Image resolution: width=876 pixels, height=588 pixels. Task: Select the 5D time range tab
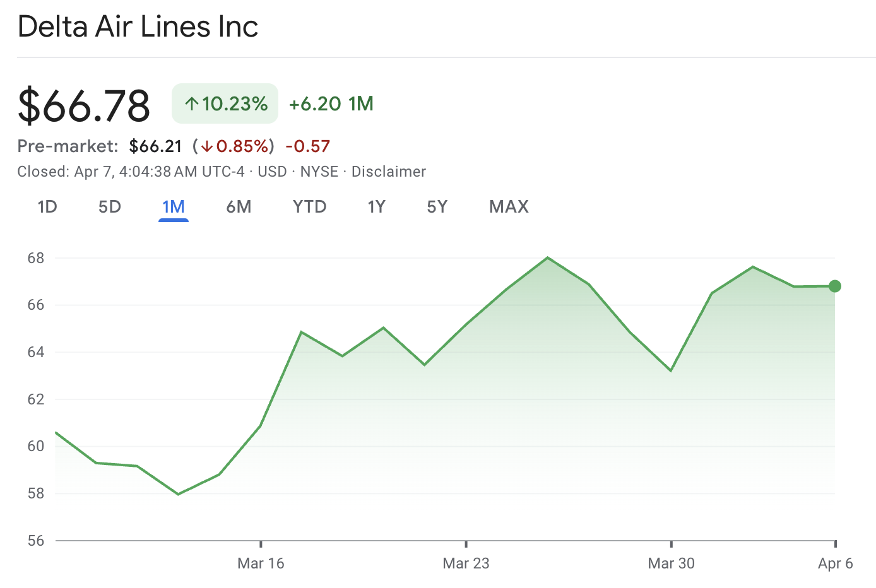[110, 207]
